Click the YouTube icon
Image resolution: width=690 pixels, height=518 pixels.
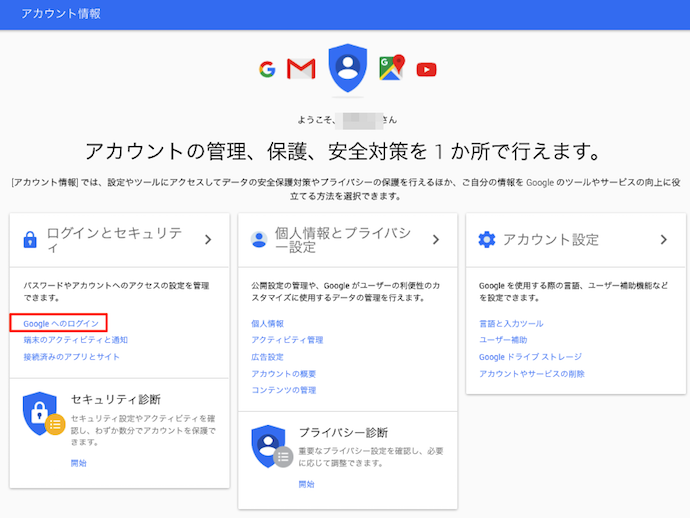[426, 70]
